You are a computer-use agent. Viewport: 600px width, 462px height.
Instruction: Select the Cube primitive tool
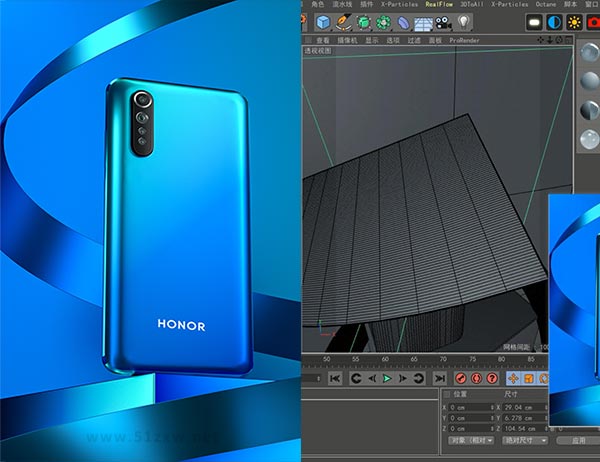pos(323,22)
